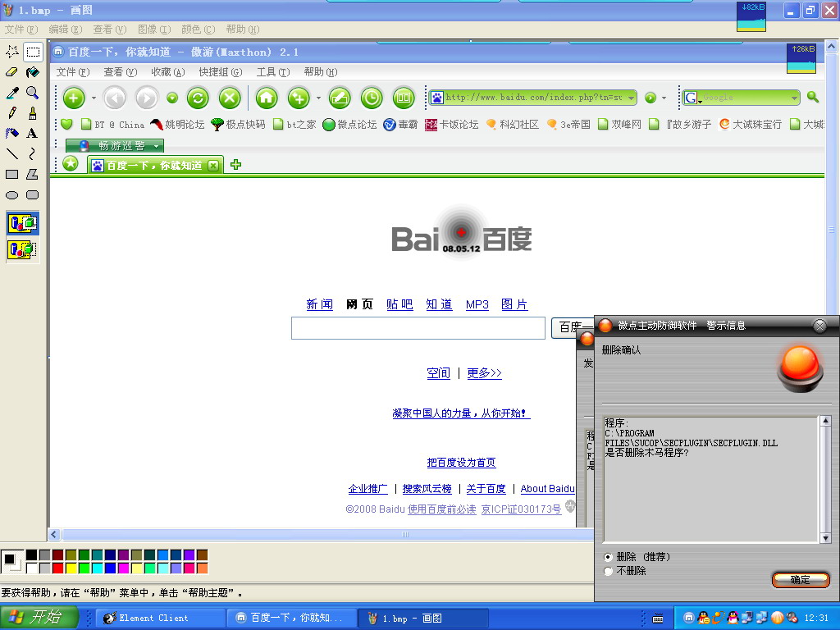Activate the Magnifier tool in Paint
This screenshot has width=840, height=630.
coord(33,93)
